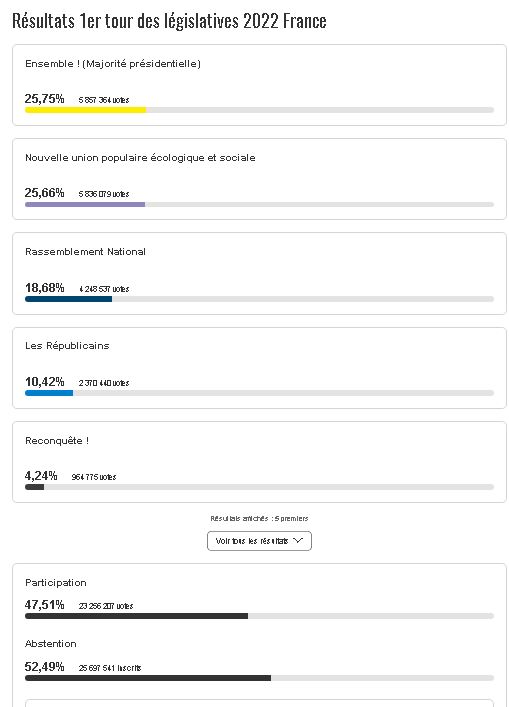Image resolution: width=509 pixels, height=707 pixels.
Task: Click the 47,51% participation figure
Action: tap(44, 605)
